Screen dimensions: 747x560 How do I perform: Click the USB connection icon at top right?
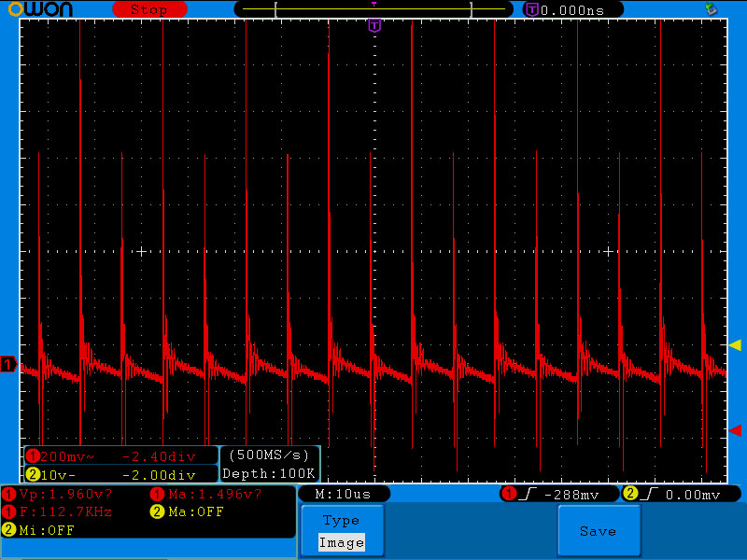point(711,8)
